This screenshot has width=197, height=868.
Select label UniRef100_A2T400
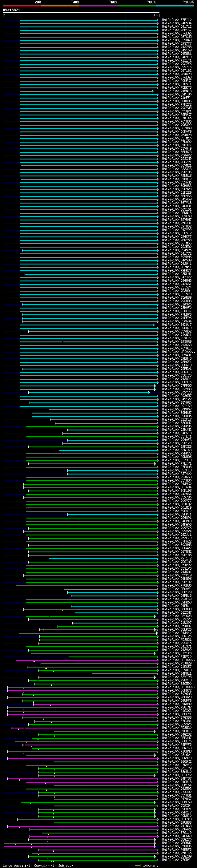[176, 474]
